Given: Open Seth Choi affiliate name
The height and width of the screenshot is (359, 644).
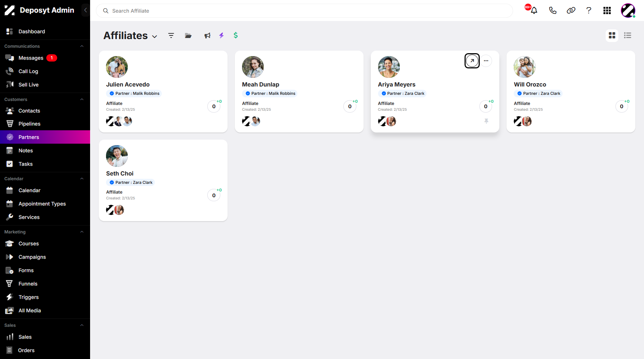Looking at the screenshot, I should point(120,173).
